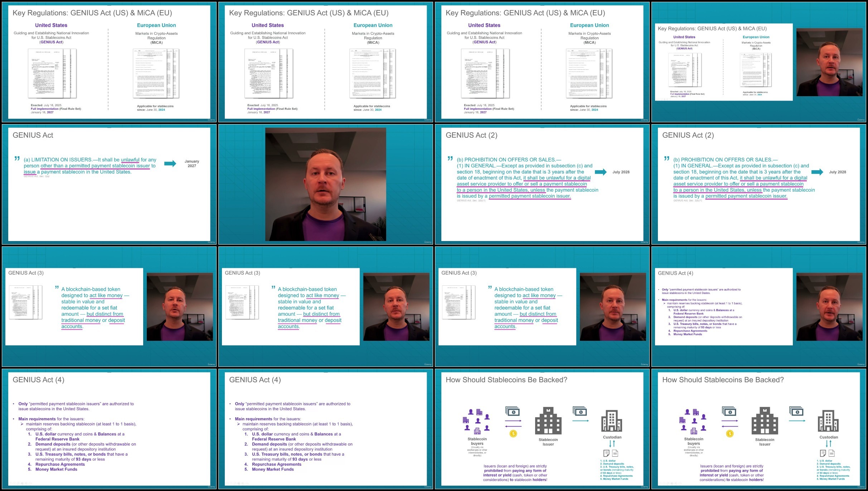Click 'Money Market Funds' in bottom-left thumbnail
This screenshot has width=868, height=491.
[56, 469]
